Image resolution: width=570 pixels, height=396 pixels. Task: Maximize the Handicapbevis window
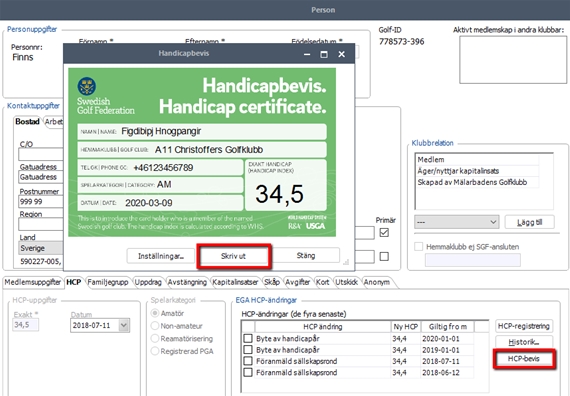pyautogui.click(x=324, y=54)
